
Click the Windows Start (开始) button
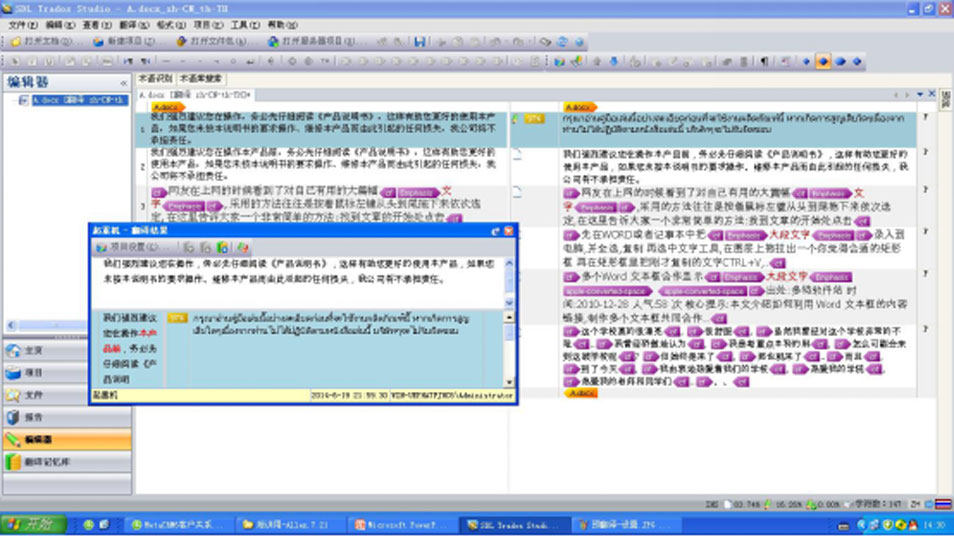[x=36, y=524]
